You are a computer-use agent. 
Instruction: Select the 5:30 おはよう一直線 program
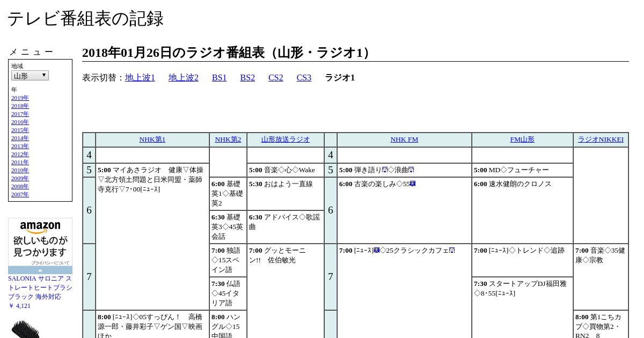[286, 194]
